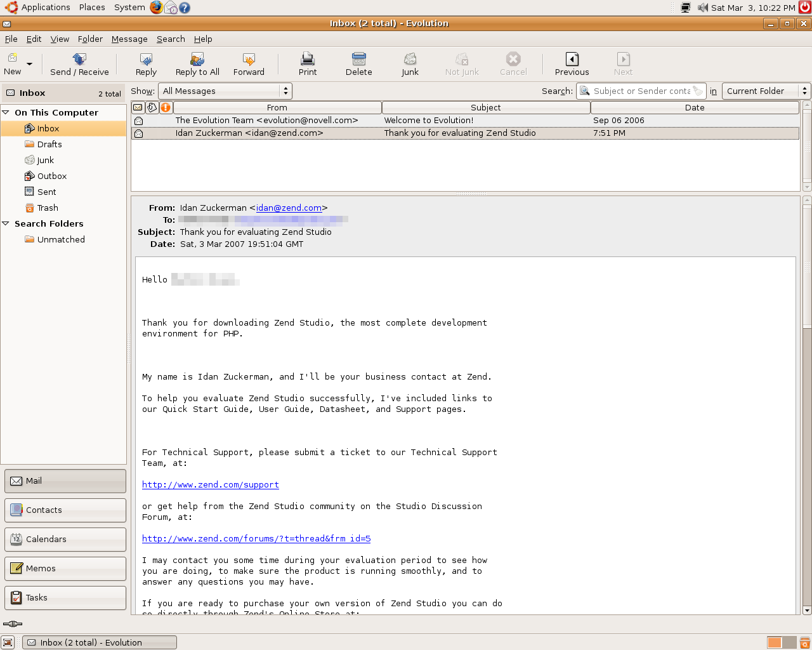Reply to the selected message

[146, 64]
